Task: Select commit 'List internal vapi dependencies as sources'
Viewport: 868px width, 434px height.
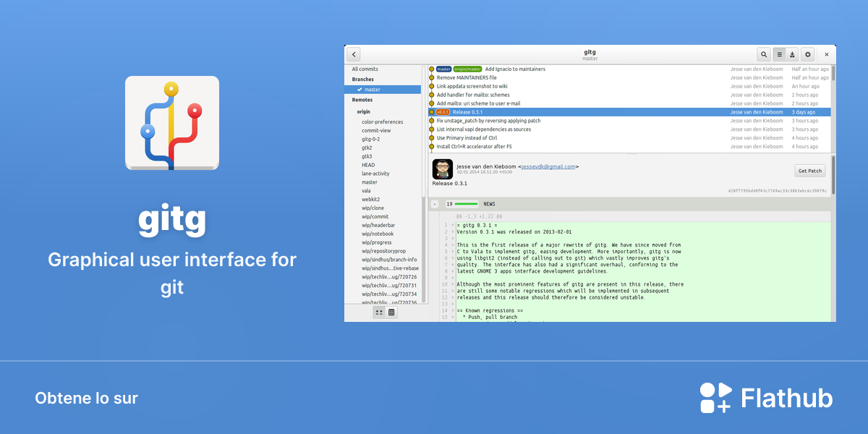Action: pyautogui.click(x=629, y=129)
